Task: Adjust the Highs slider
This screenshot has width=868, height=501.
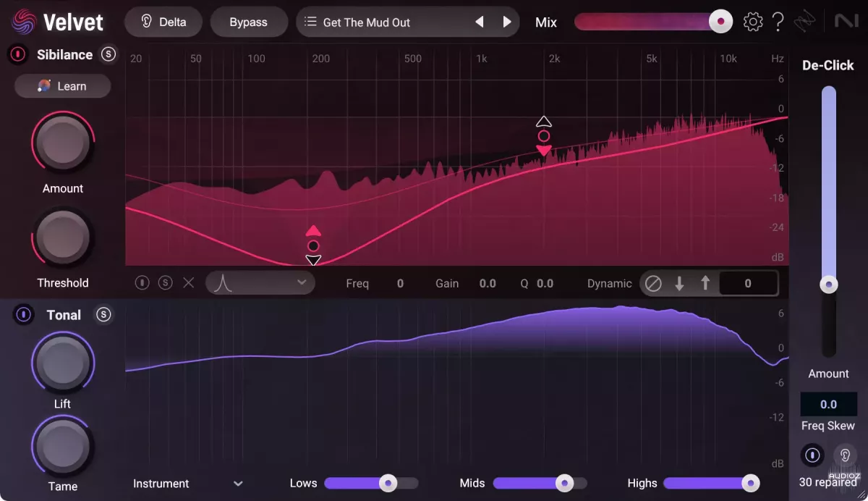Action: tap(711, 483)
